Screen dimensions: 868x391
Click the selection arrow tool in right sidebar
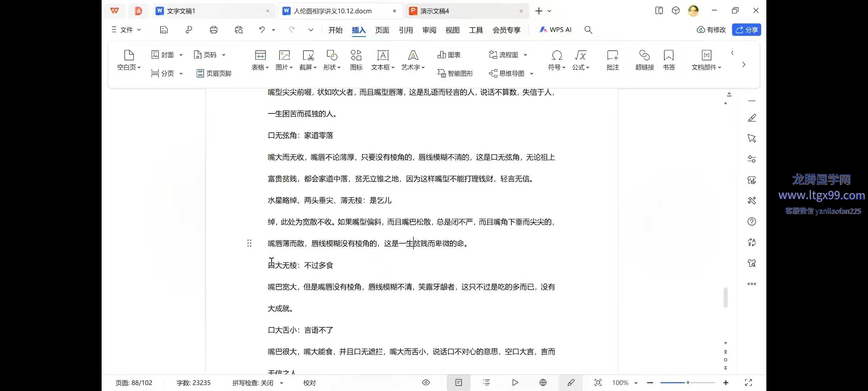752,138
